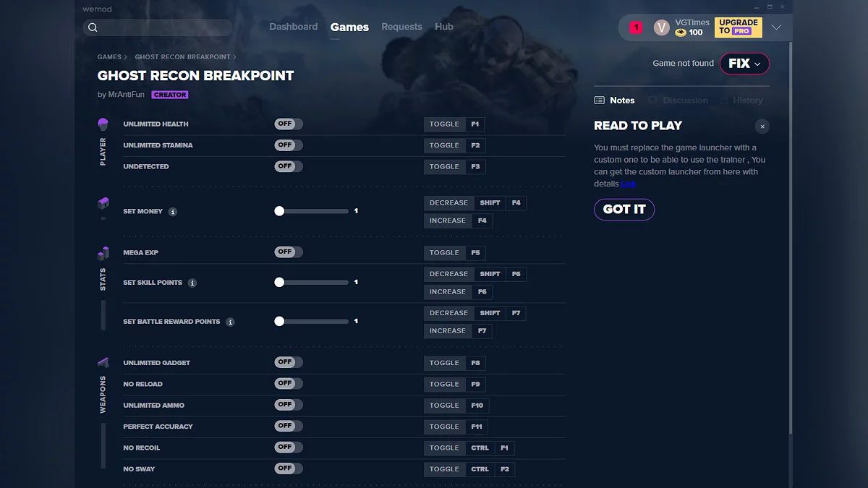Toggle Unlimited Health on
Viewport: 868px width, 488px height.
click(x=288, y=124)
